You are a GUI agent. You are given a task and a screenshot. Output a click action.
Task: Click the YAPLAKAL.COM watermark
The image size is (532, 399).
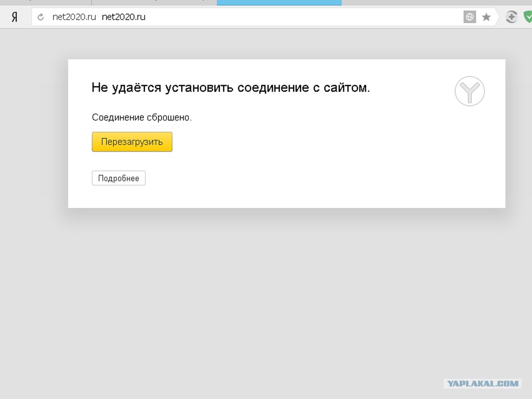pos(483,384)
